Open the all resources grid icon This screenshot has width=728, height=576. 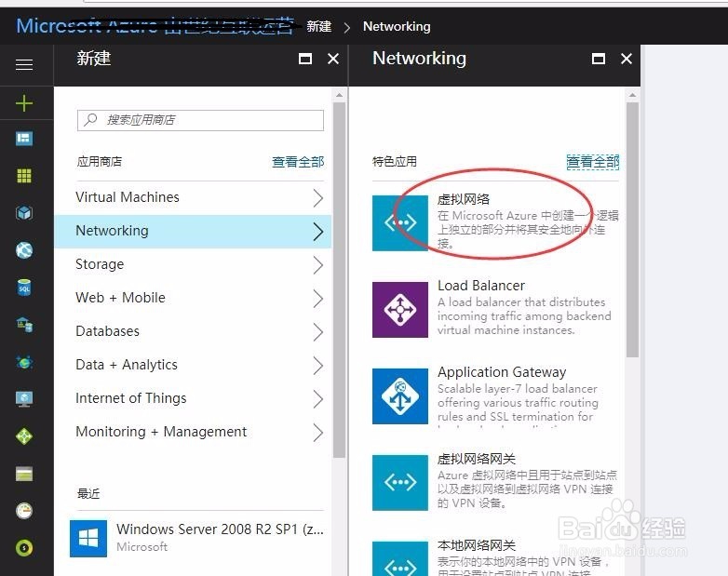pyautogui.click(x=24, y=176)
